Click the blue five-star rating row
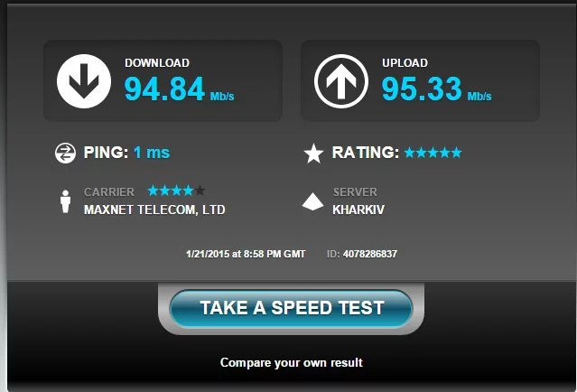This screenshot has width=577, height=392. pos(433,153)
